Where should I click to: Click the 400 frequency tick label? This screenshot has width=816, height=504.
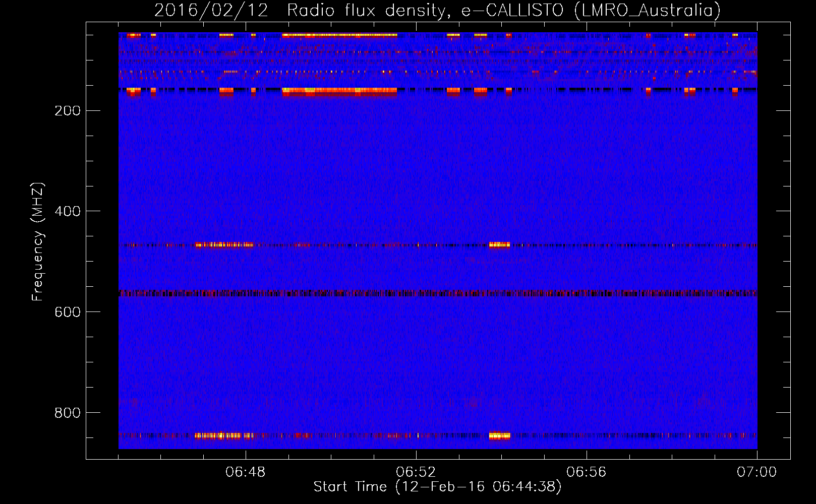pyautogui.click(x=68, y=212)
